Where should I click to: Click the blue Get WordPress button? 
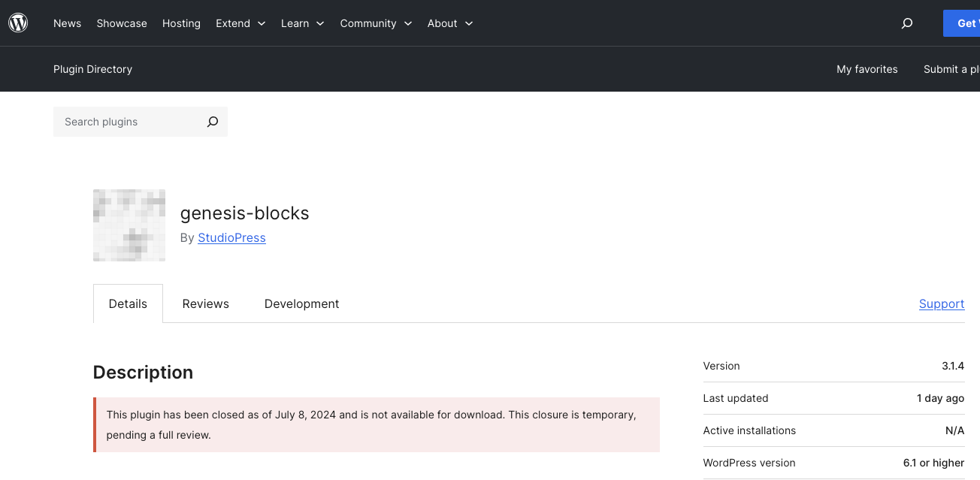tap(961, 23)
